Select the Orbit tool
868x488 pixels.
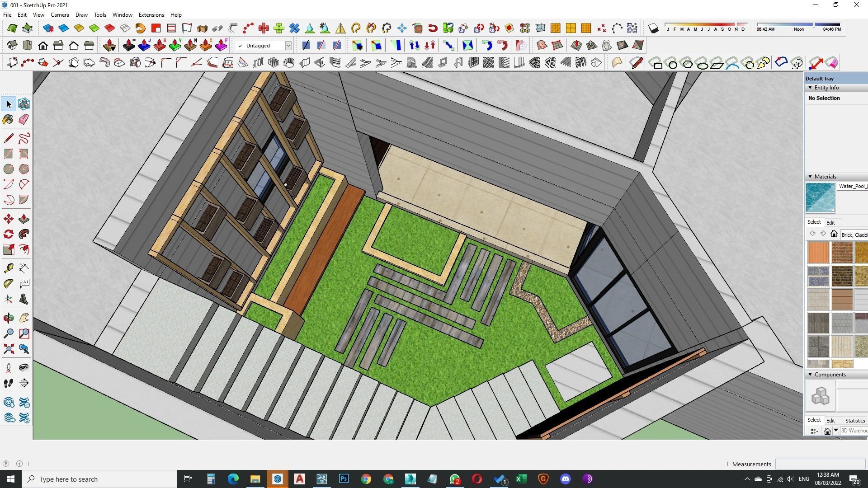click(8, 318)
